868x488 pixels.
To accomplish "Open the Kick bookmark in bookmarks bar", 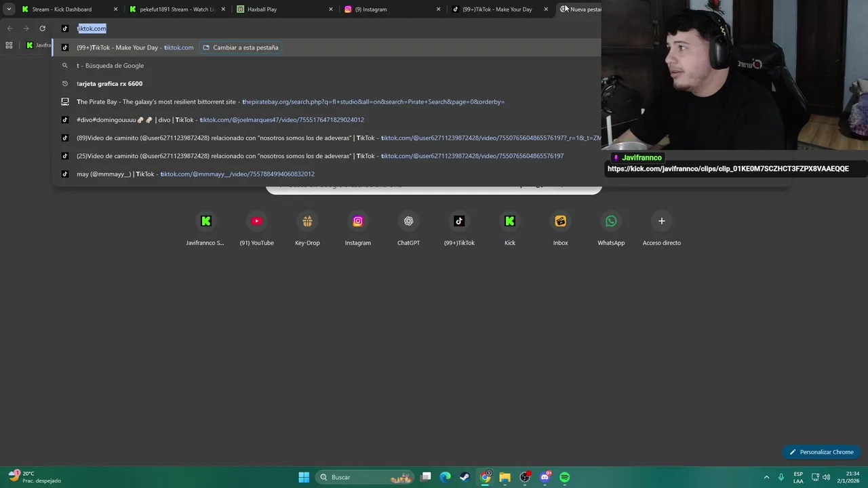I will coord(39,45).
